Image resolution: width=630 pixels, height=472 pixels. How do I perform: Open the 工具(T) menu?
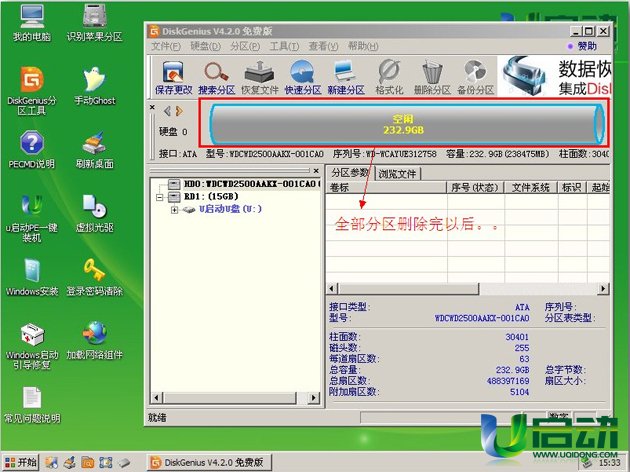pyautogui.click(x=284, y=46)
